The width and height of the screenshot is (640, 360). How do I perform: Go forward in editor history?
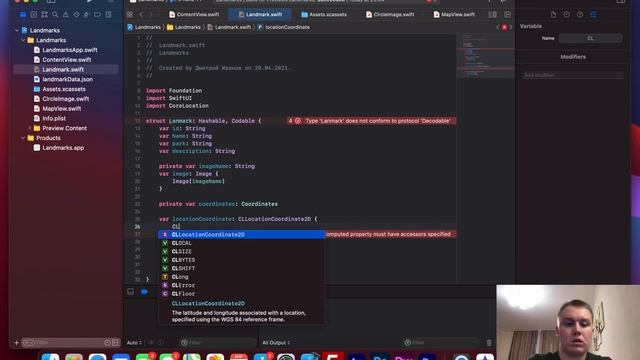[151, 14]
